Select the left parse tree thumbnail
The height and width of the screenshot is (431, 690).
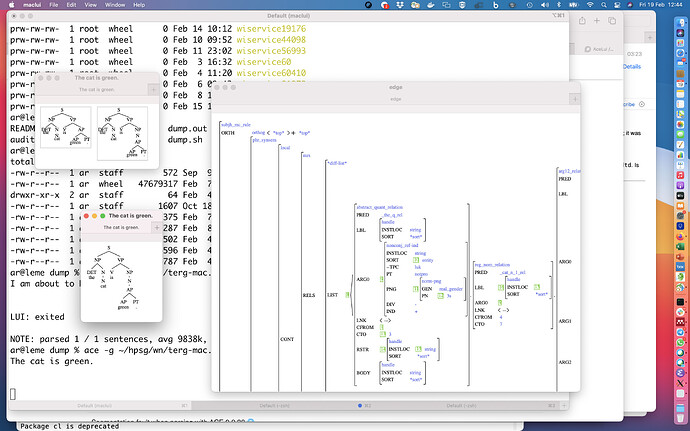[x=66, y=127]
